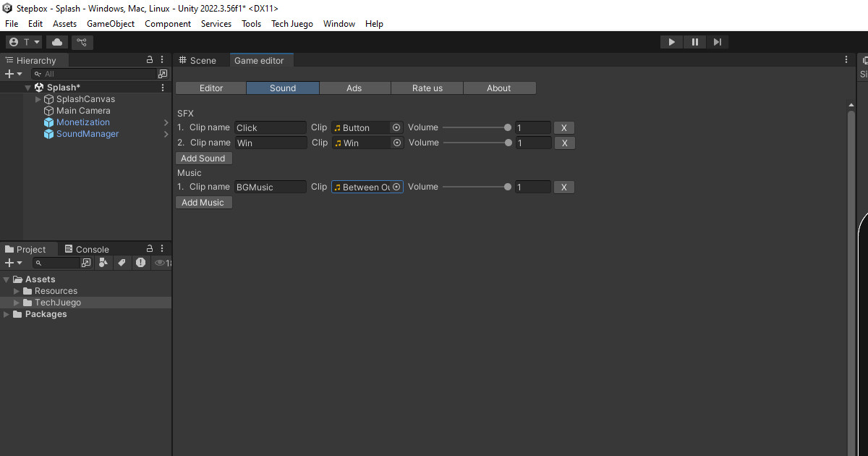868x456 pixels.
Task: Select the SplashCanvas cube icon
Action: pos(49,99)
